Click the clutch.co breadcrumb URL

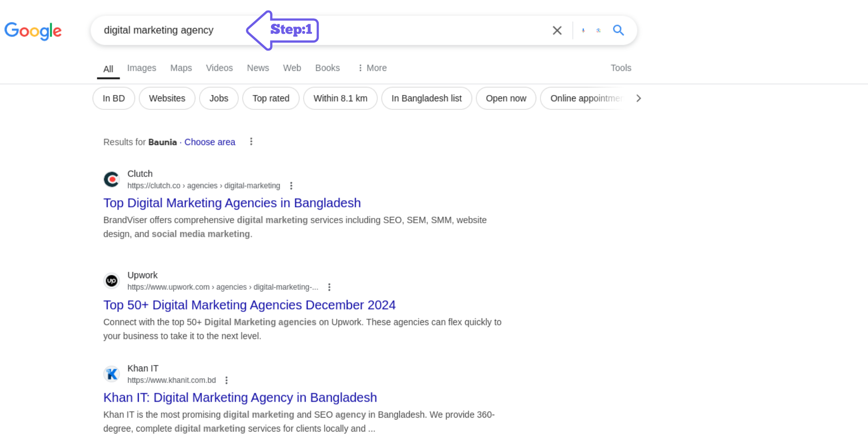(x=203, y=186)
